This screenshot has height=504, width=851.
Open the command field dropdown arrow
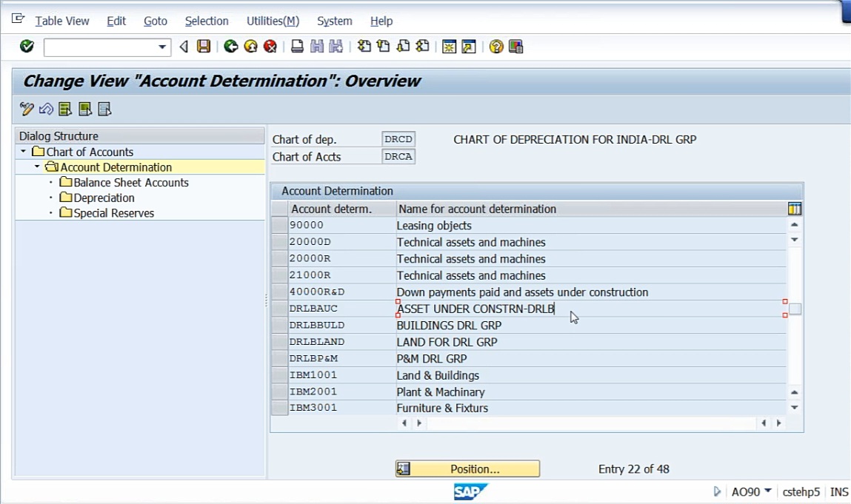[161, 47]
